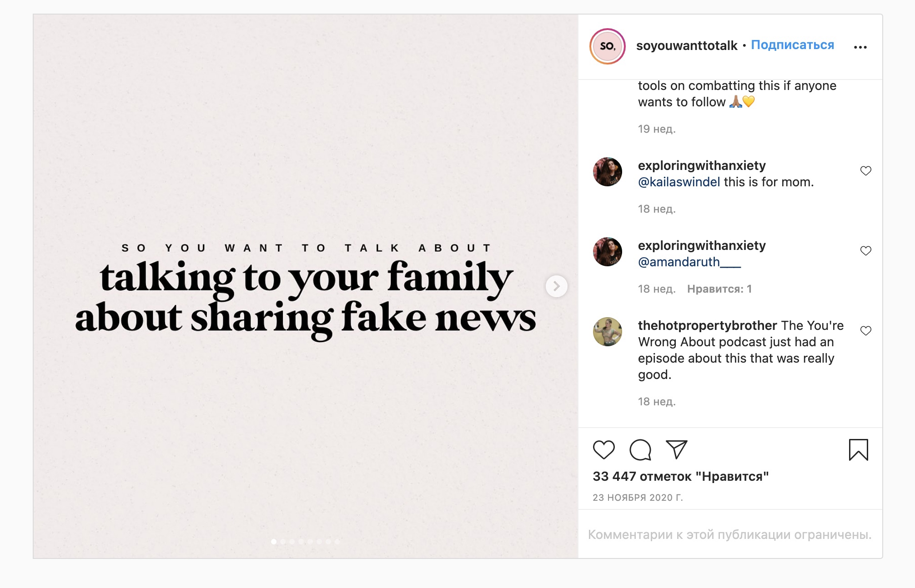This screenshot has width=915, height=588.
Task: Save post with the bookmark icon
Action: (x=858, y=450)
